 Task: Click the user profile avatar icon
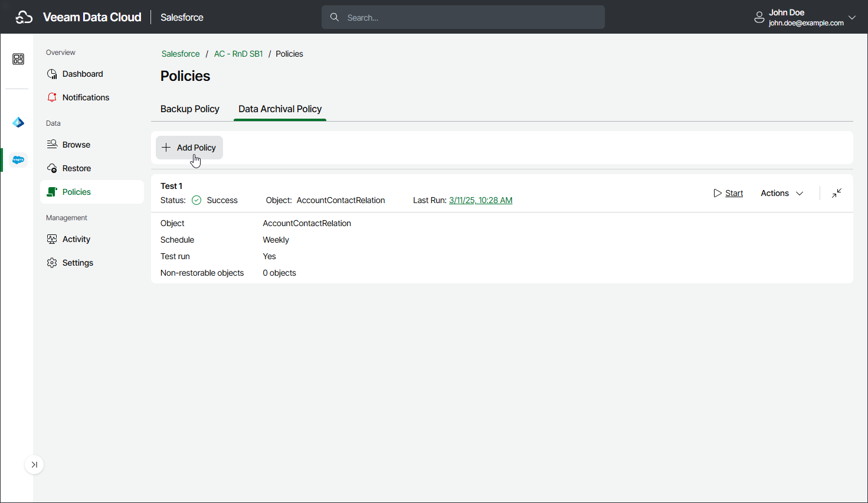[759, 18]
